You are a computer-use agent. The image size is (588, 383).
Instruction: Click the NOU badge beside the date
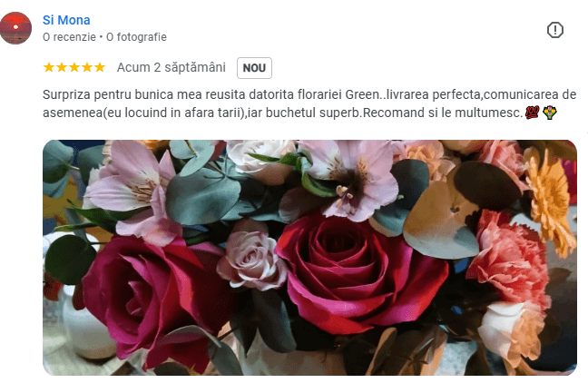pos(254,68)
